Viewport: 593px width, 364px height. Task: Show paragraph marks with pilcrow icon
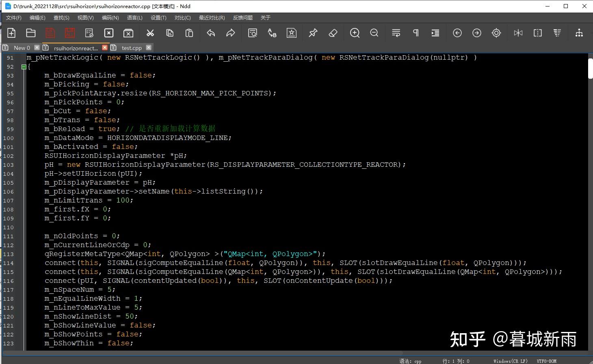416,33
